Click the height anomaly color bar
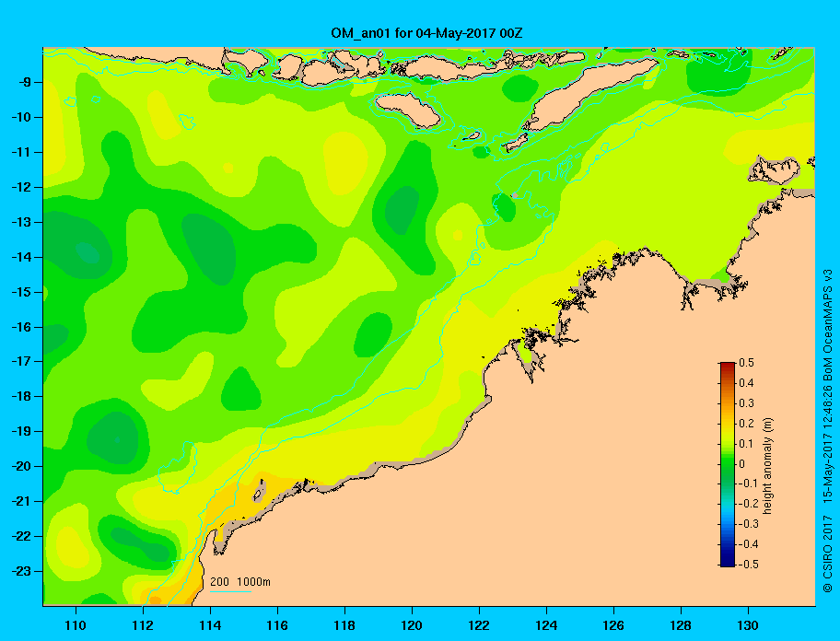 (x=728, y=464)
